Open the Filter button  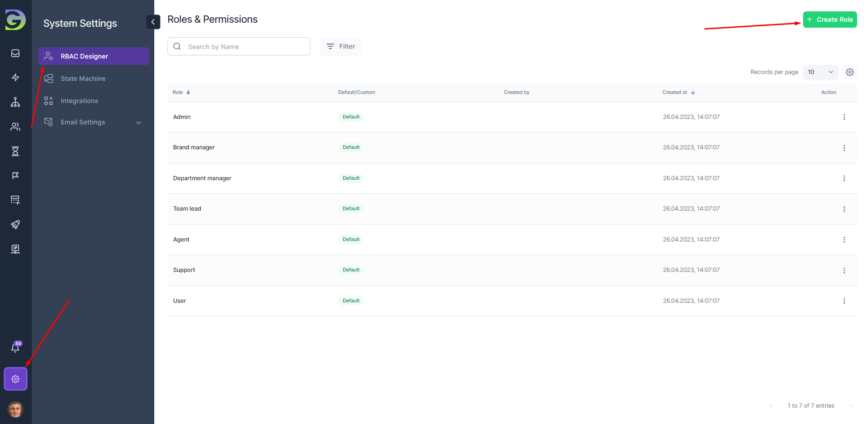coord(340,46)
